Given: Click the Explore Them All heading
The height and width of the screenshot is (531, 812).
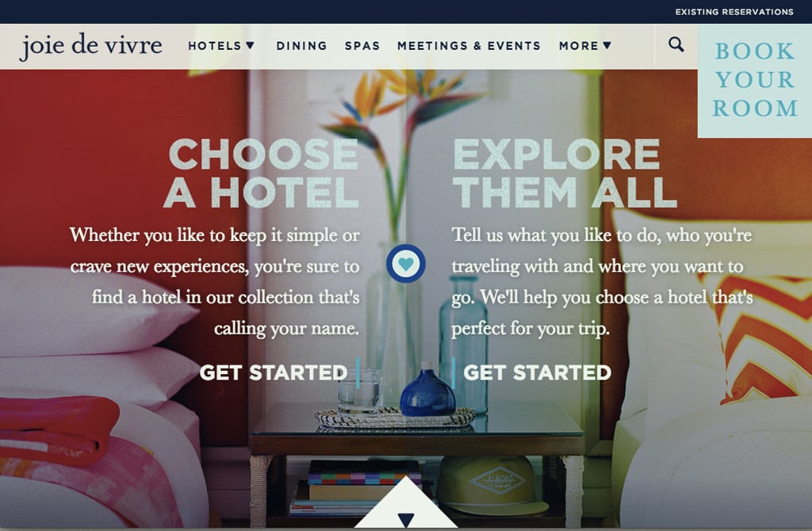Looking at the screenshot, I should (x=565, y=174).
